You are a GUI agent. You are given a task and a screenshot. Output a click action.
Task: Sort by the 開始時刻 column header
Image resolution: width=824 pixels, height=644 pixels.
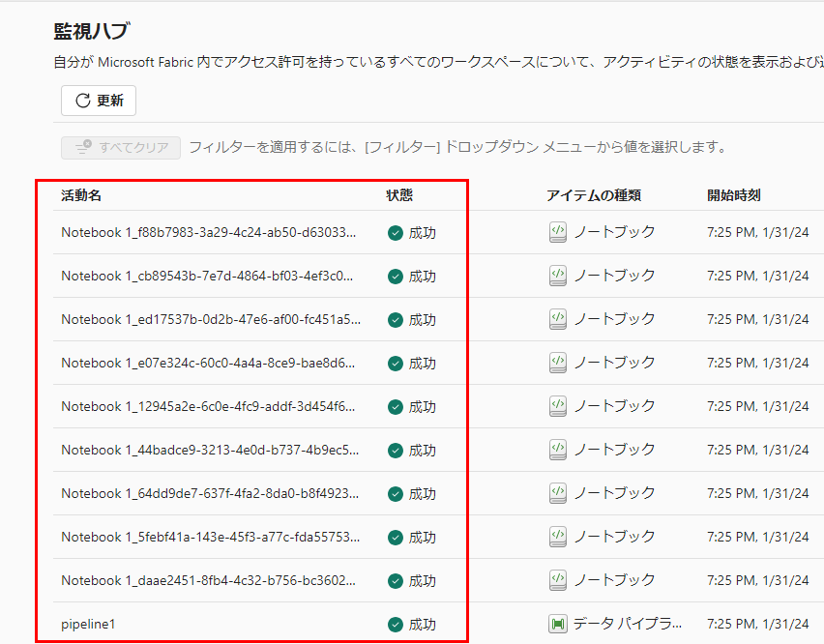tap(734, 195)
